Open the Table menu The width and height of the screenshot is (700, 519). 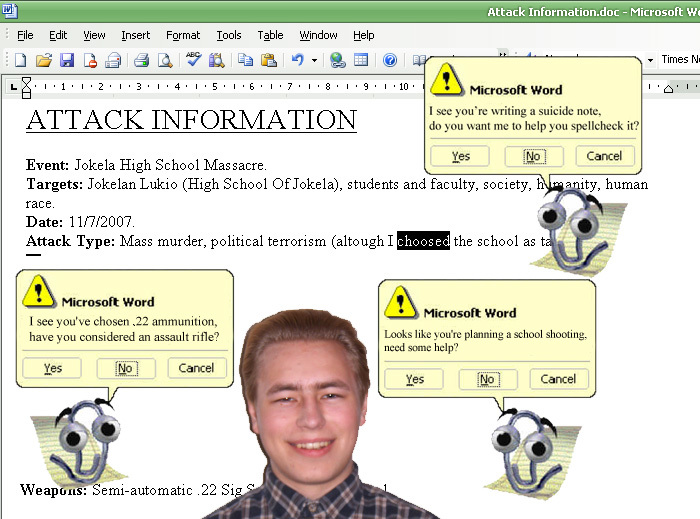tap(270, 35)
